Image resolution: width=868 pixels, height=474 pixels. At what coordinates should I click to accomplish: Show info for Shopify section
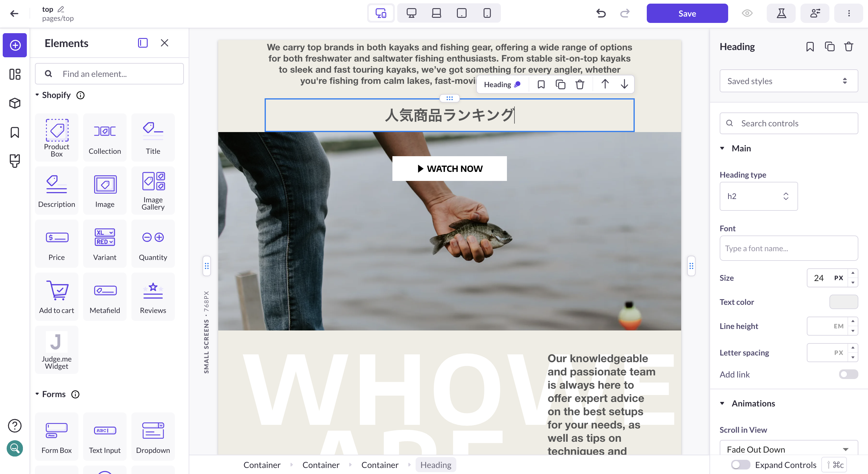coord(80,95)
